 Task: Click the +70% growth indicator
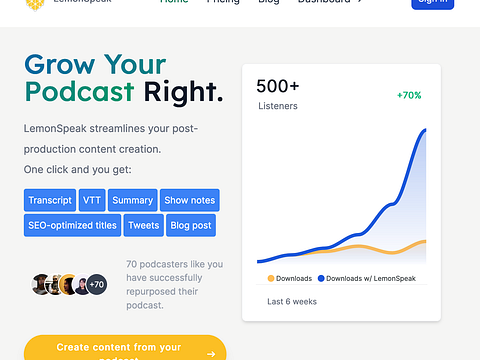[409, 95]
